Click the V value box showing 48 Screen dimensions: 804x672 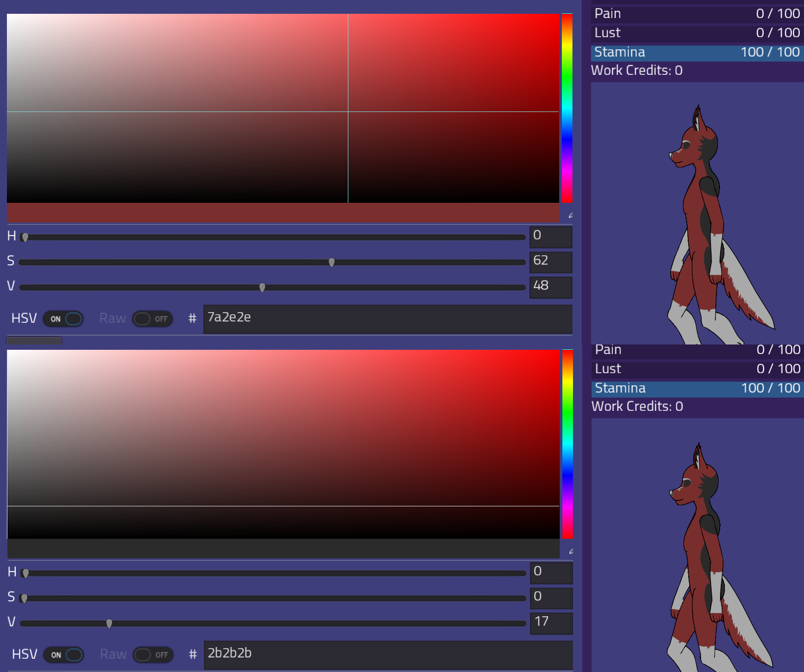[x=551, y=287]
